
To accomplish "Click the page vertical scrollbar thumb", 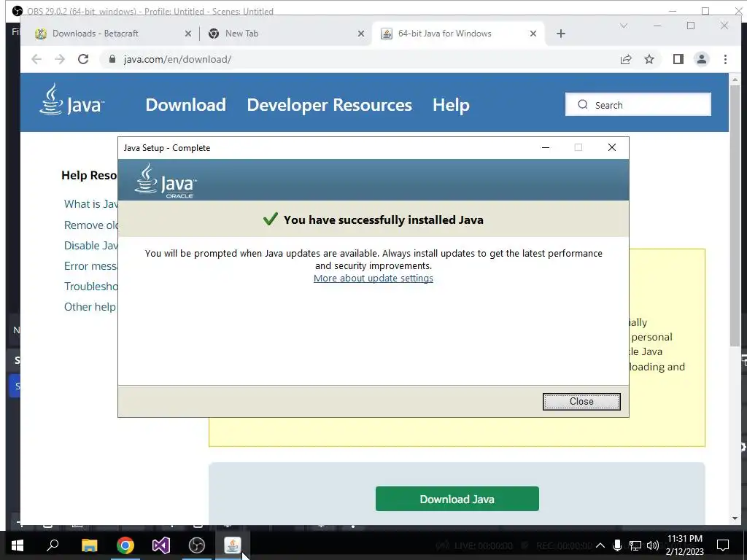I will coord(735,214).
